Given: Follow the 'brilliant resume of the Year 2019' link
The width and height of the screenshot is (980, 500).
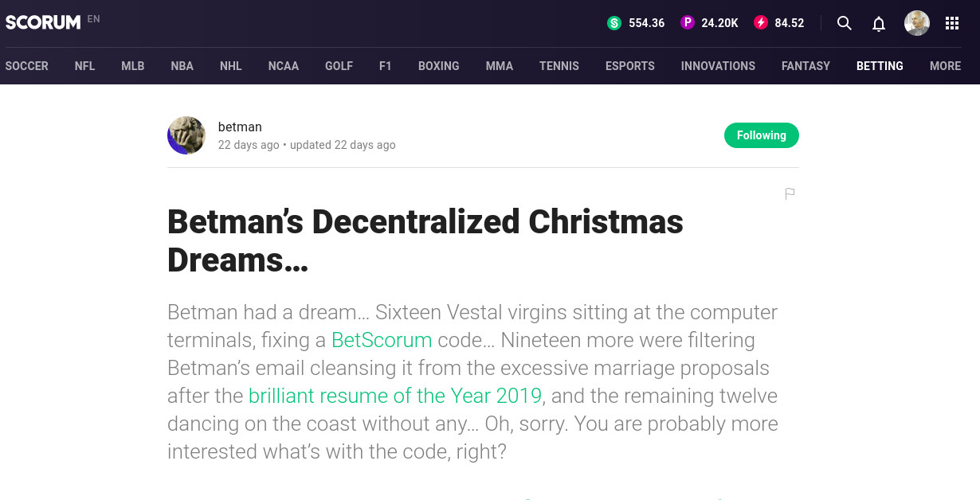Looking at the screenshot, I should pyautogui.click(x=395, y=396).
